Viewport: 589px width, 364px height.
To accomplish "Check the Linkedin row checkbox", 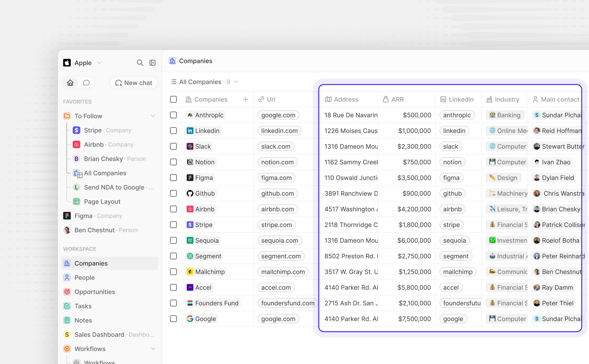I will pyautogui.click(x=173, y=131).
